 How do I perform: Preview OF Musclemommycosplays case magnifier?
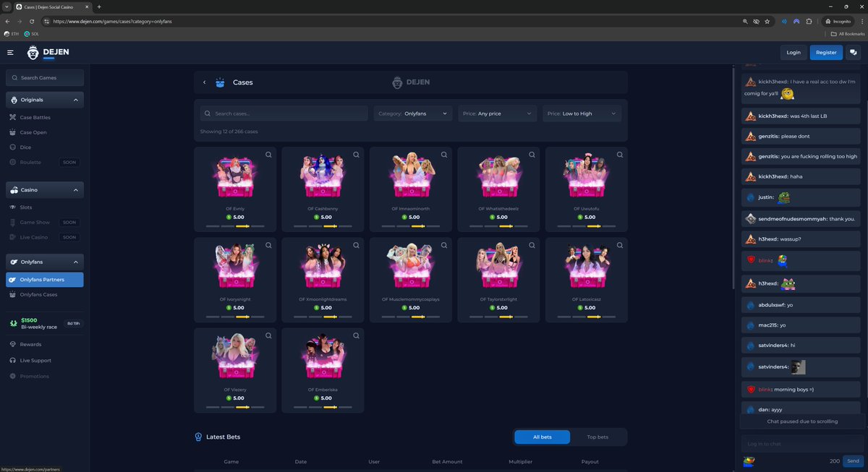click(444, 245)
